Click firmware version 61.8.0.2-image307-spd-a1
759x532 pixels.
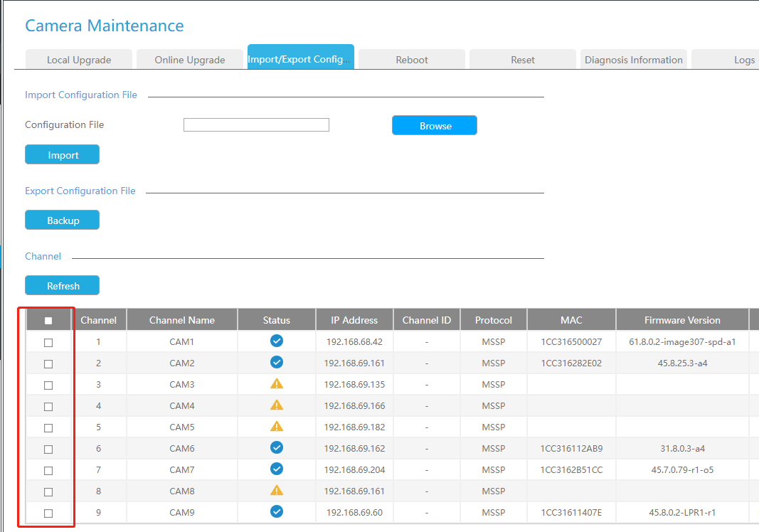point(682,342)
